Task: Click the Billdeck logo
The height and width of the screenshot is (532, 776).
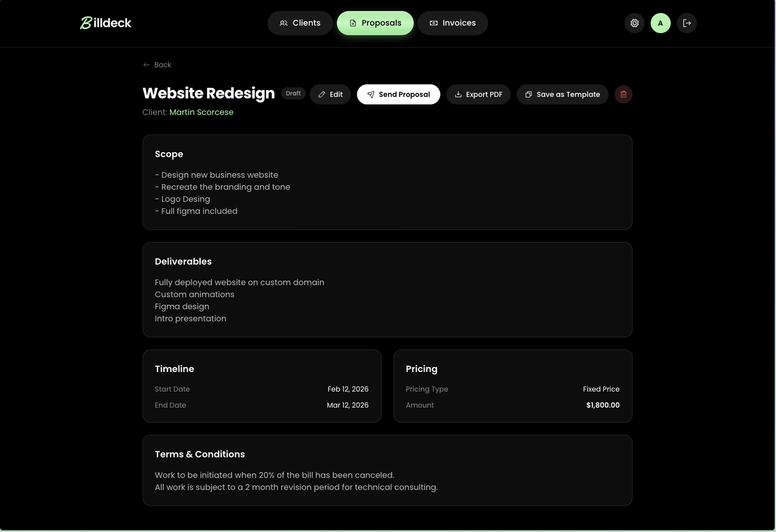Action: [x=105, y=23]
